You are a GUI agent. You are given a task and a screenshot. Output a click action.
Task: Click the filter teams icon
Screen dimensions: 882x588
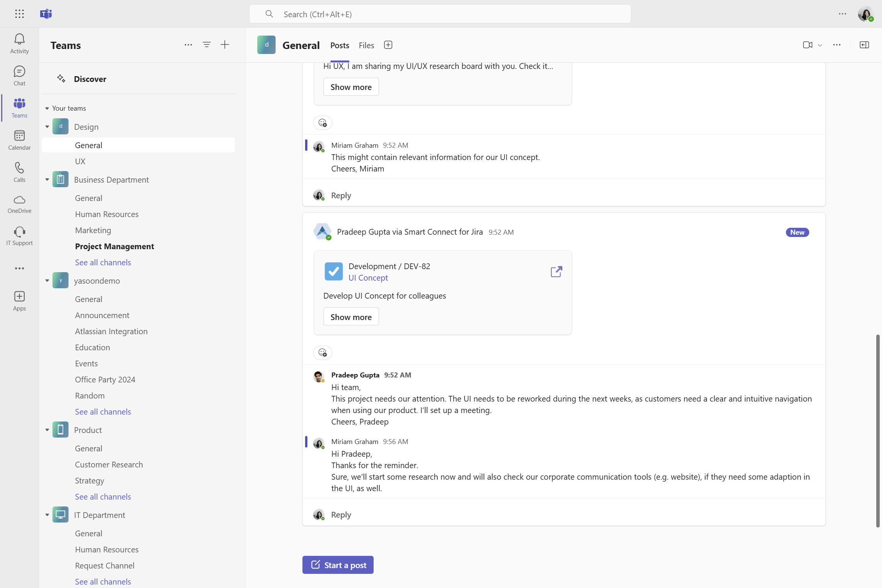pyautogui.click(x=206, y=45)
